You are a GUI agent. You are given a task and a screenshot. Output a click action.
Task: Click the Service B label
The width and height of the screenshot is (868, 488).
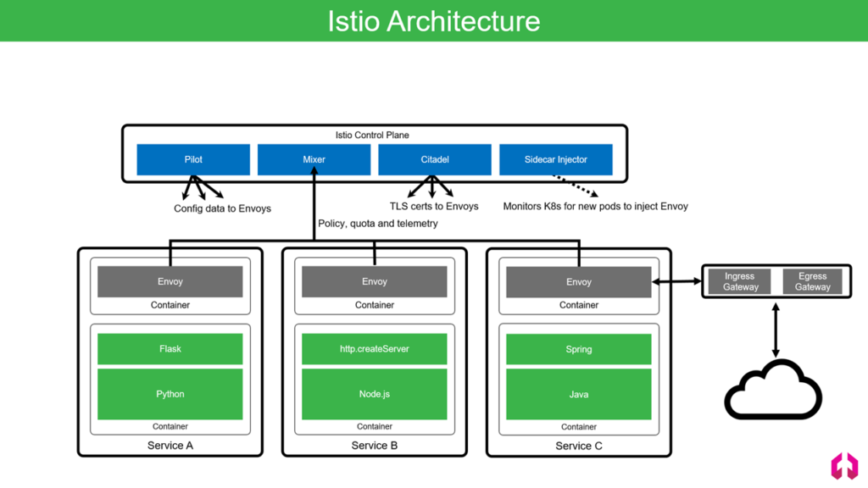374,446
